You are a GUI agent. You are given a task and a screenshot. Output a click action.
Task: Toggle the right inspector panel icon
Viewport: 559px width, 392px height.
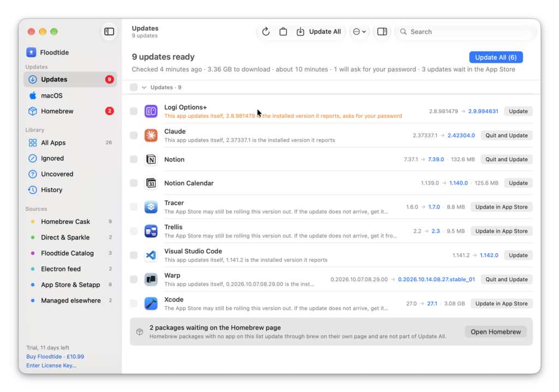382,32
